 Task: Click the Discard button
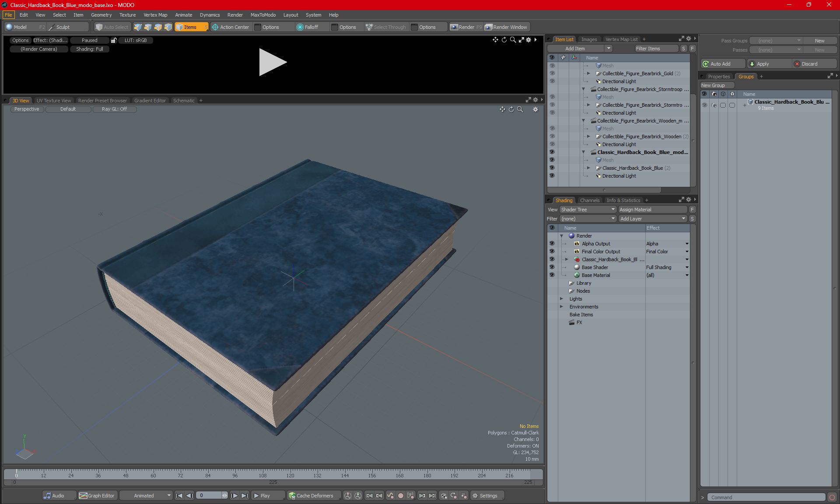(x=815, y=64)
